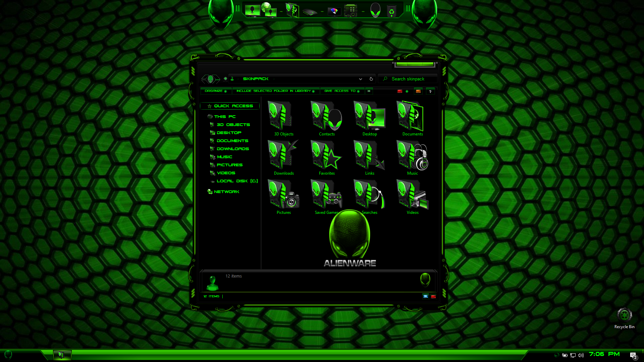
Task: Expand the toolbar overflow chevron
Action: tap(369, 91)
